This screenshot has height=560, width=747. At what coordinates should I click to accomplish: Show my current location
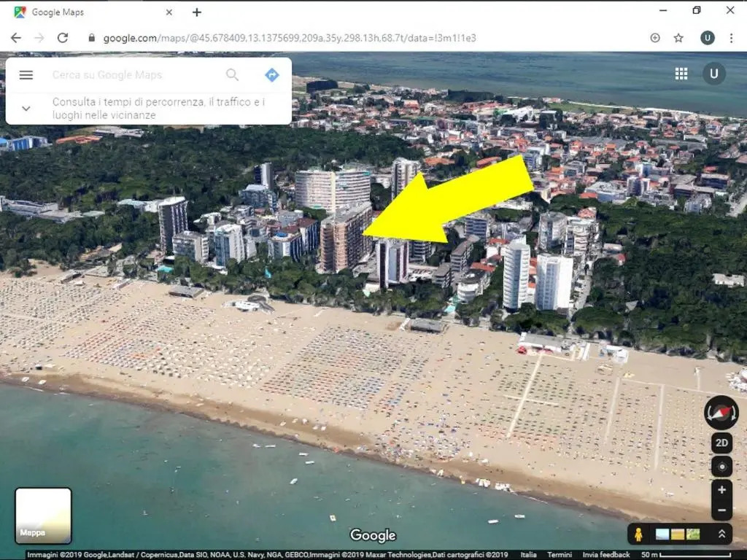[x=721, y=467]
